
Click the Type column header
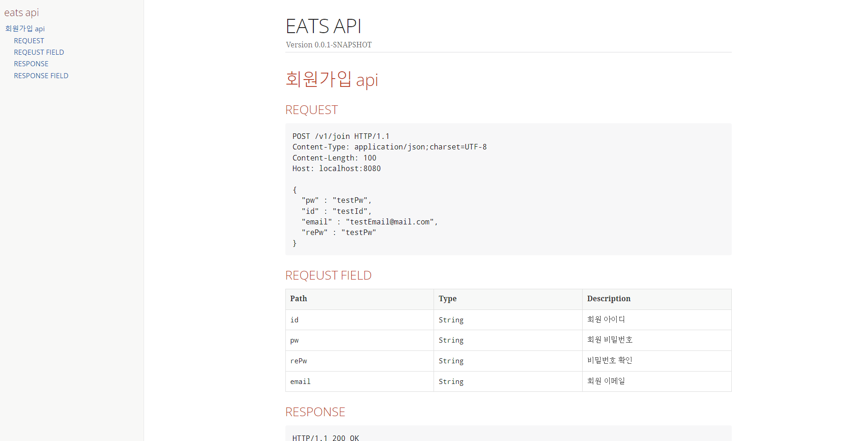coord(508,299)
